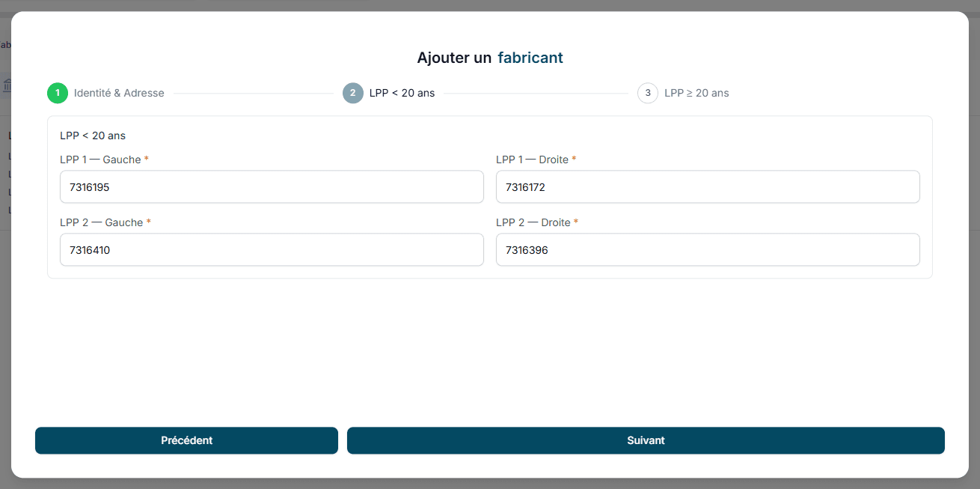
Task: Jump to step 3 LPP ≥ 20 ans
Action: pos(683,93)
